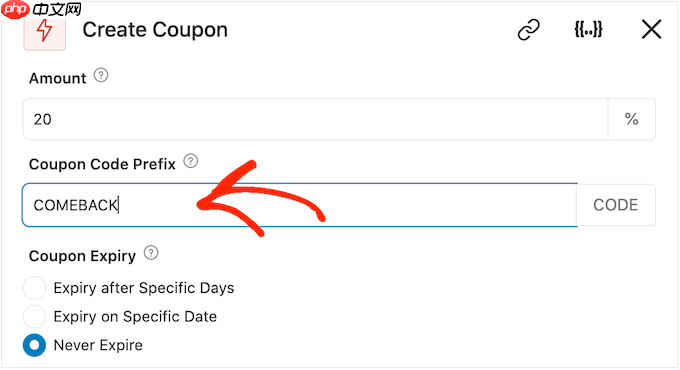Click the red arrow annotation
680x370 pixels.
260,199
